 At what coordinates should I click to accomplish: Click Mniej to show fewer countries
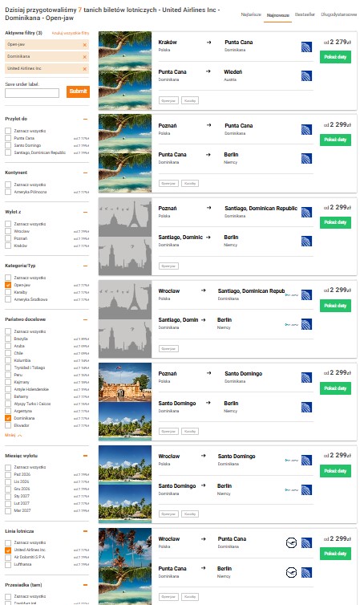pyautogui.click(x=13, y=435)
